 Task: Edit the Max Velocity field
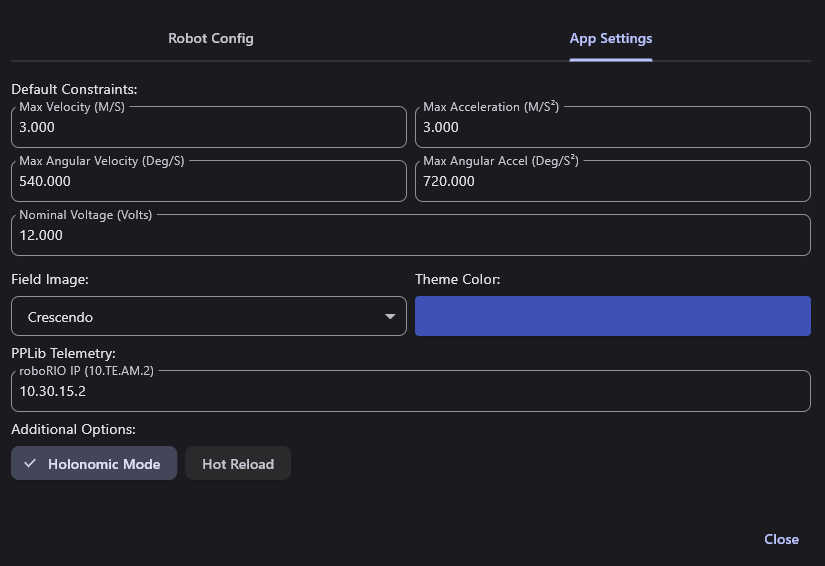(209, 127)
